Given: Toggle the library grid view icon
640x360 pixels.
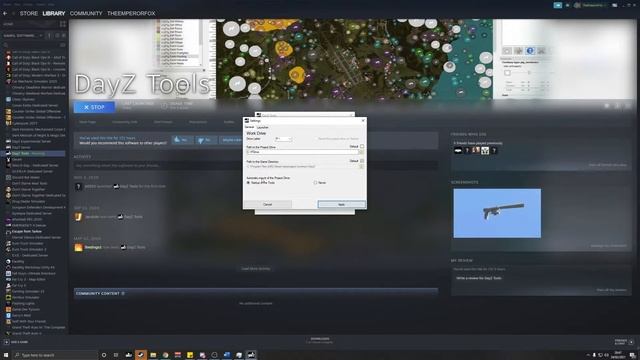Looking at the screenshot, I should point(62,24).
